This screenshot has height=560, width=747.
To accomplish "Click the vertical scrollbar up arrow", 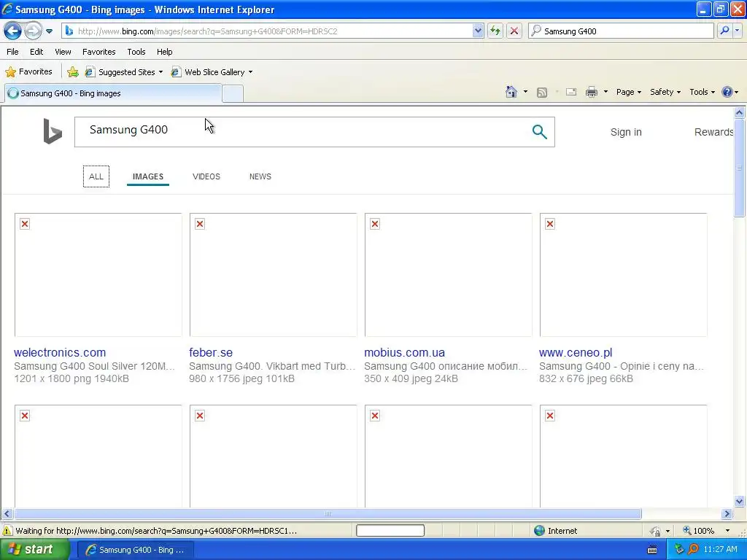I will tap(740, 112).
